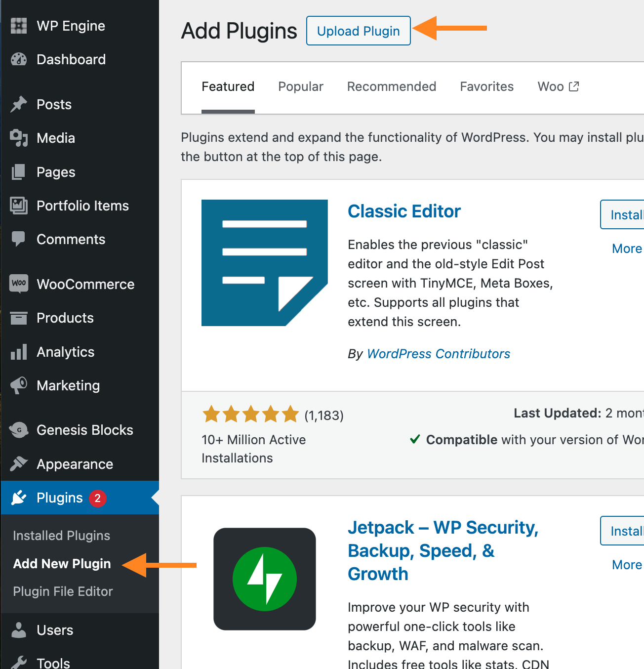644x669 pixels.
Task: Click the Products archive box icon
Action: point(19,318)
